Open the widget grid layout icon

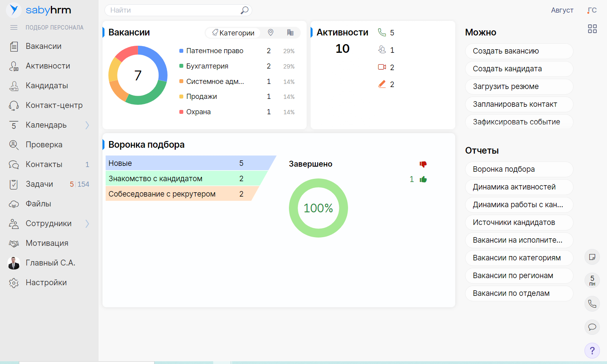592,29
